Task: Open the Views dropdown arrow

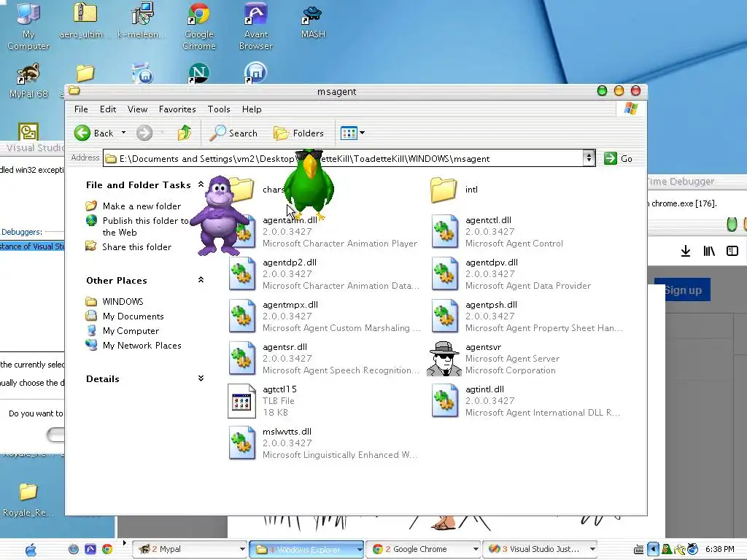Action: tap(362, 133)
